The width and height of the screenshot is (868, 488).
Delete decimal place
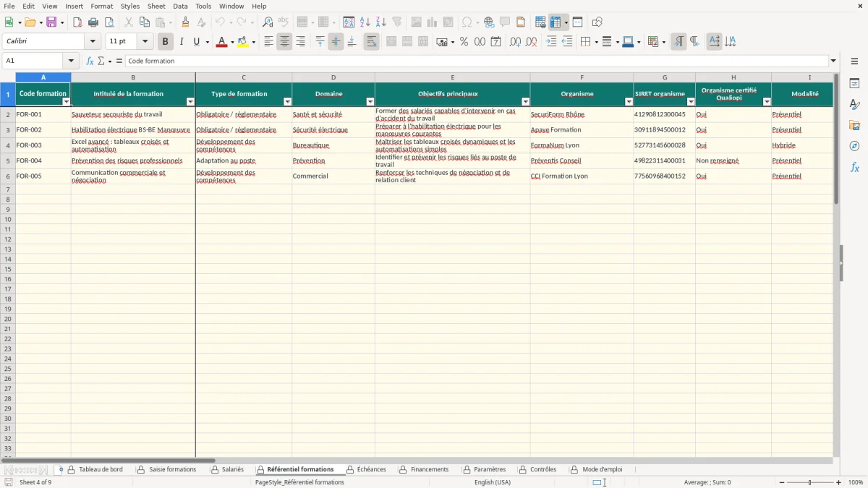531,42
